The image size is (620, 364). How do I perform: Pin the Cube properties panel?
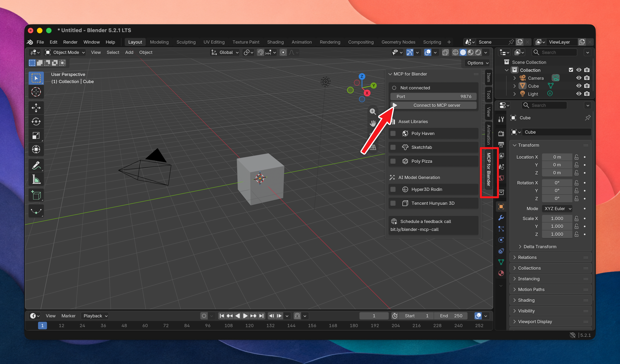coord(587,118)
